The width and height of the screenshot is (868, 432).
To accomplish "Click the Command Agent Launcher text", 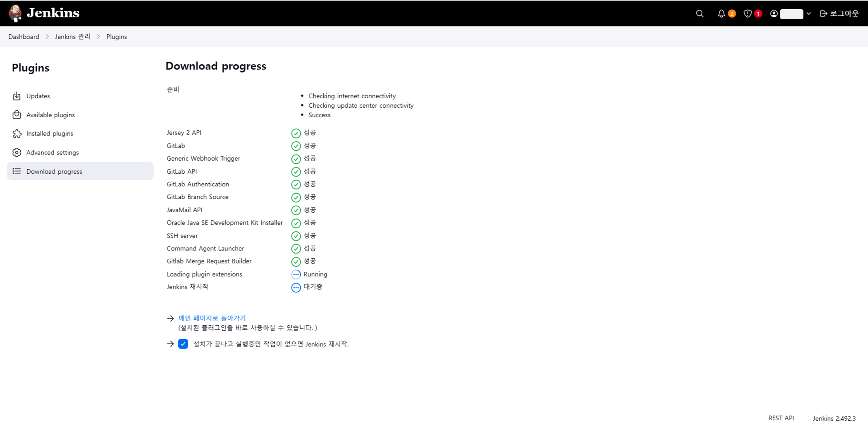I will (x=205, y=248).
